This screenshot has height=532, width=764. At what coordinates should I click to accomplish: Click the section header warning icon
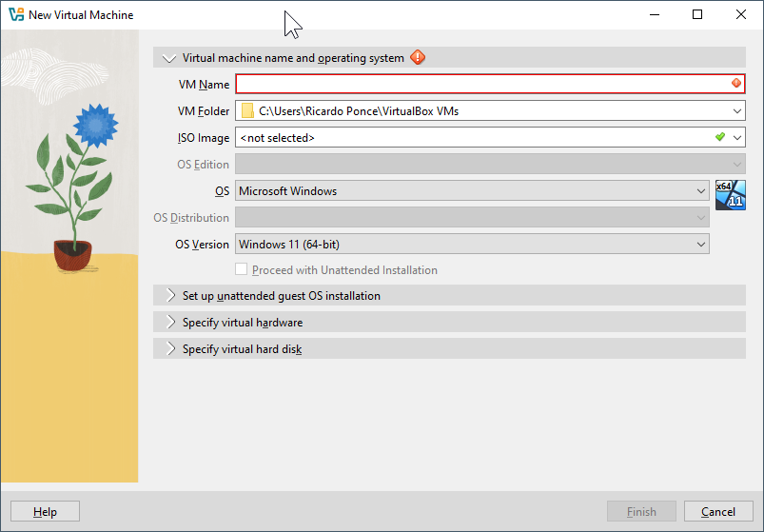(418, 57)
